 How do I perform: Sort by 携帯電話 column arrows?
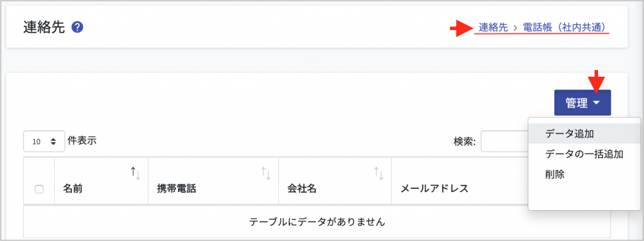[266, 173]
